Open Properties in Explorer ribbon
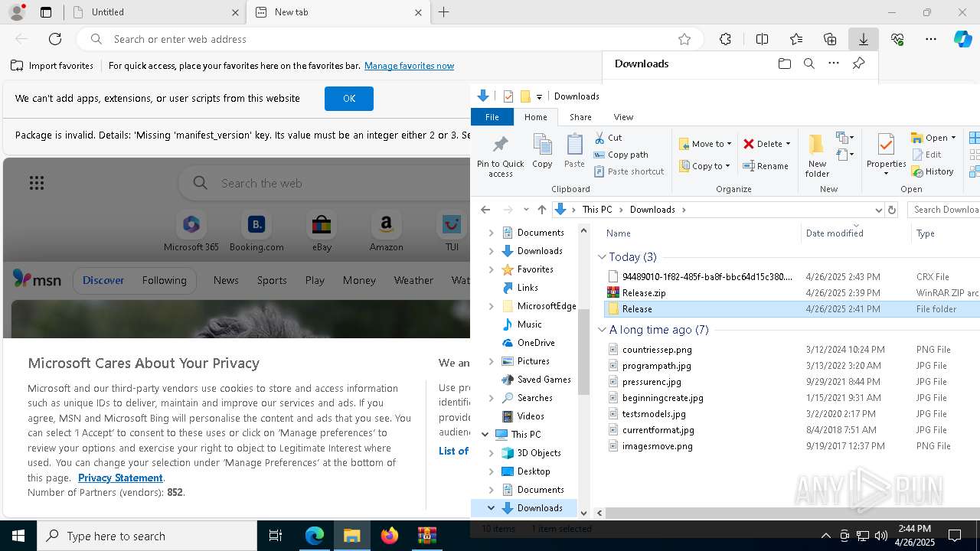The height and width of the screenshot is (551, 980). click(x=886, y=155)
